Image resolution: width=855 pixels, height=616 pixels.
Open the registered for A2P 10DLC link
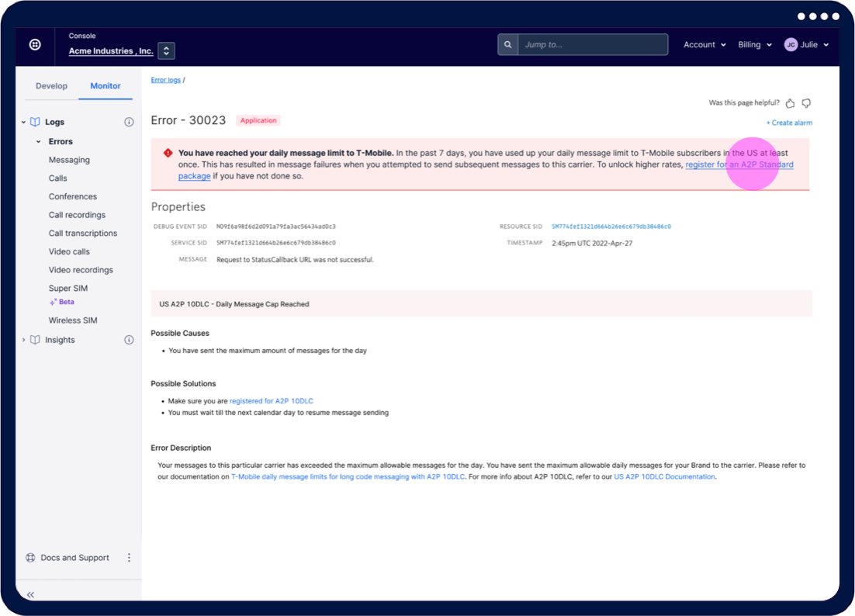coord(271,401)
